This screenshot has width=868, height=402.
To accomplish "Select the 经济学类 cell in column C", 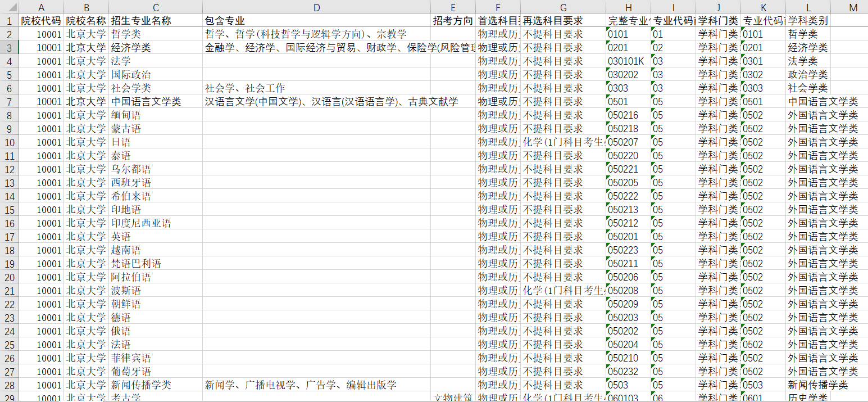I will [x=156, y=48].
